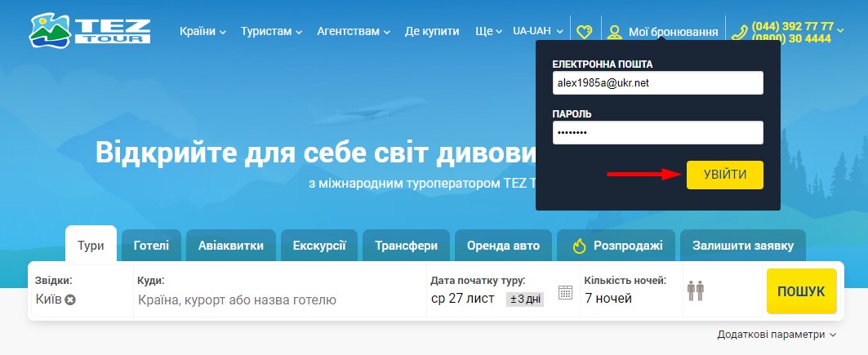
Task: Click the user profile icon
Action: pos(615,32)
